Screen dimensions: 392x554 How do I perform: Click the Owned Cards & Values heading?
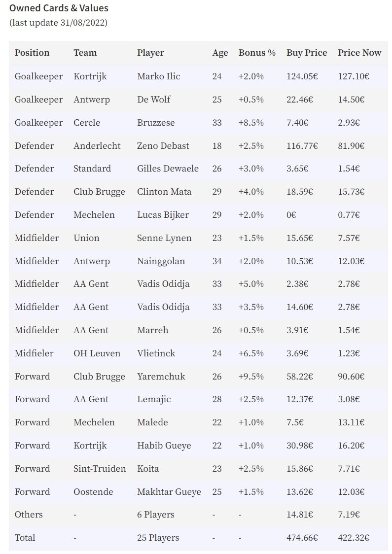[59, 8]
